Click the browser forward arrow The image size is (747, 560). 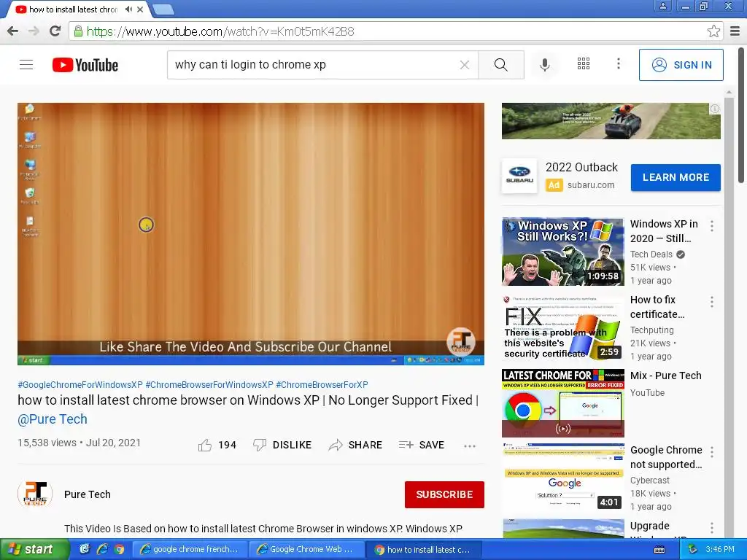tap(34, 31)
